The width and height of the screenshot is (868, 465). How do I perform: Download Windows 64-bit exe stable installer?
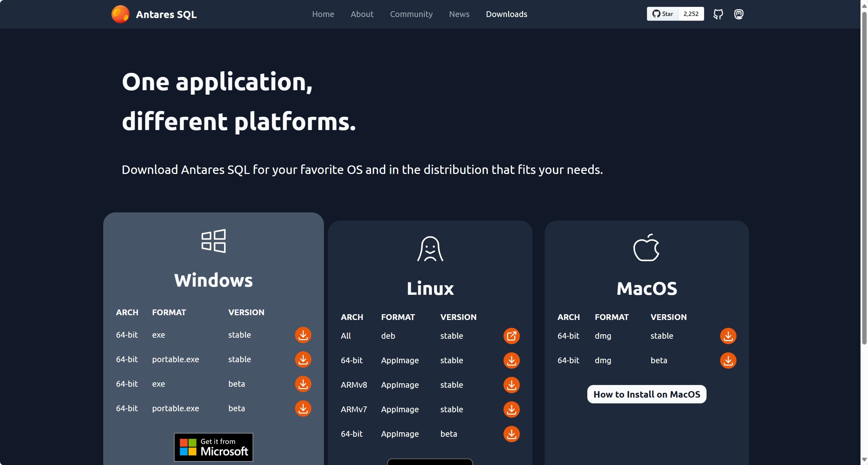[x=303, y=335]
